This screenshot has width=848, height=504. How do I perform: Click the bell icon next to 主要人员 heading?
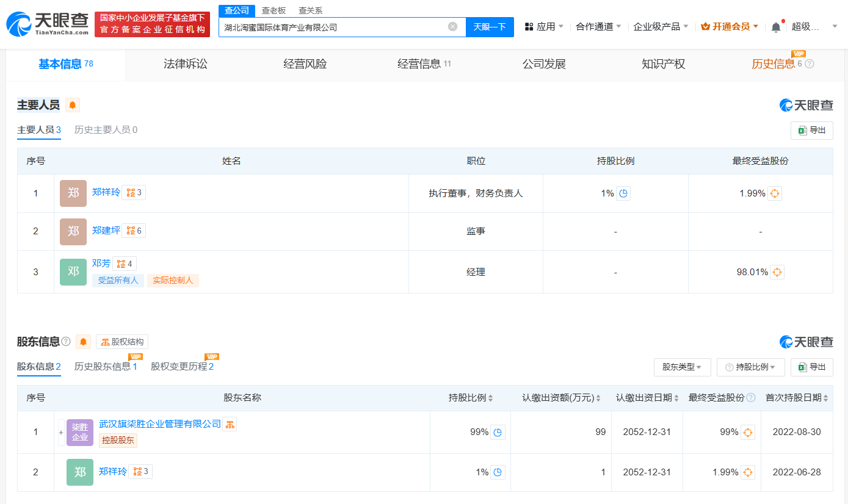72,105
